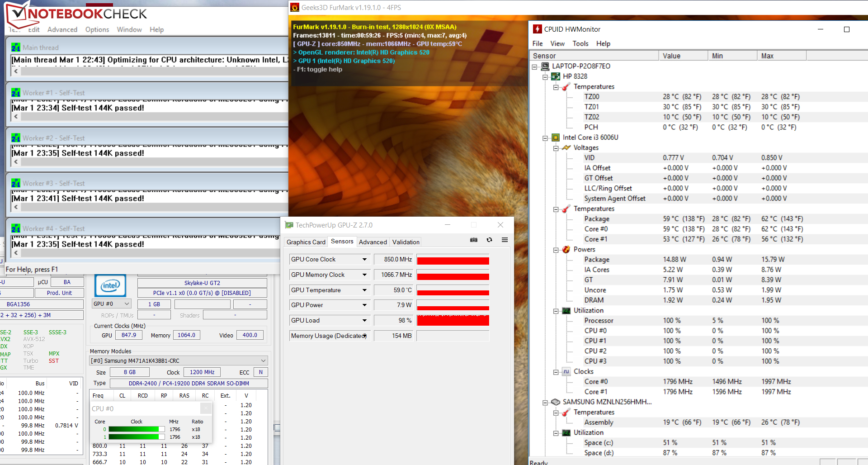Click the GPU Load red graph bar
The width and height of the screenshot is (868, 465).
coord(453,320)
